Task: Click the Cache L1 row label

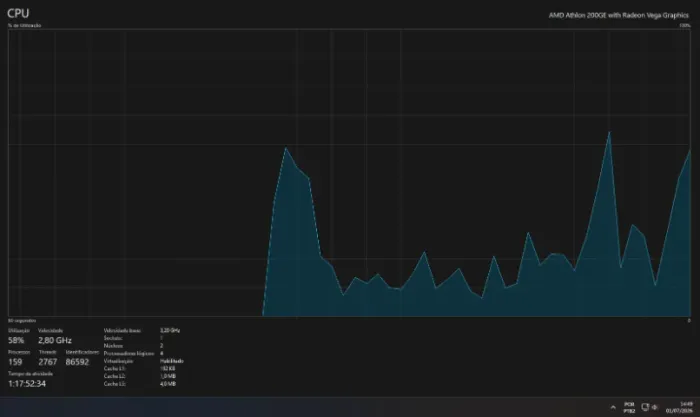Action: [115, 368]
